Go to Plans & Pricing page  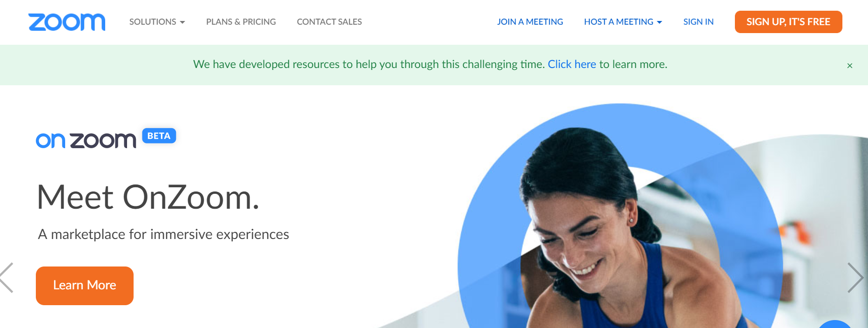[241, 22]
